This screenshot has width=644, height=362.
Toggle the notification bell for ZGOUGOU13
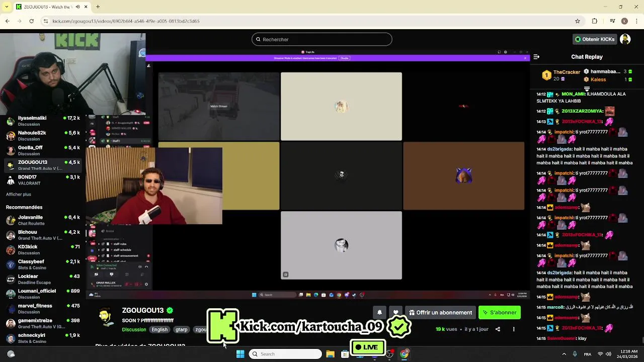[379, 312]
